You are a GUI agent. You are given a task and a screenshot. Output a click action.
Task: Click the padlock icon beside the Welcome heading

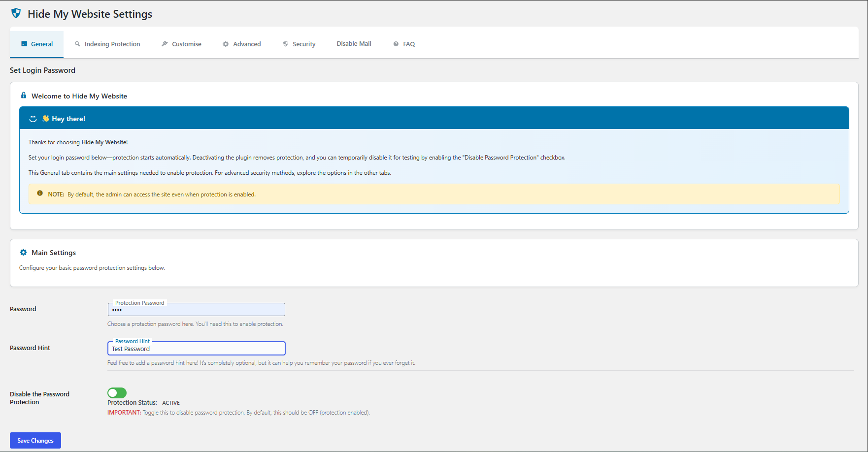pyautogui.click(x=24, y=96)
